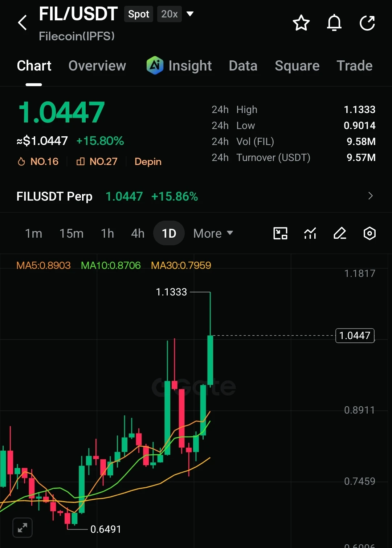Open the Data tab
392x548 pixels.
pos(243,66)
